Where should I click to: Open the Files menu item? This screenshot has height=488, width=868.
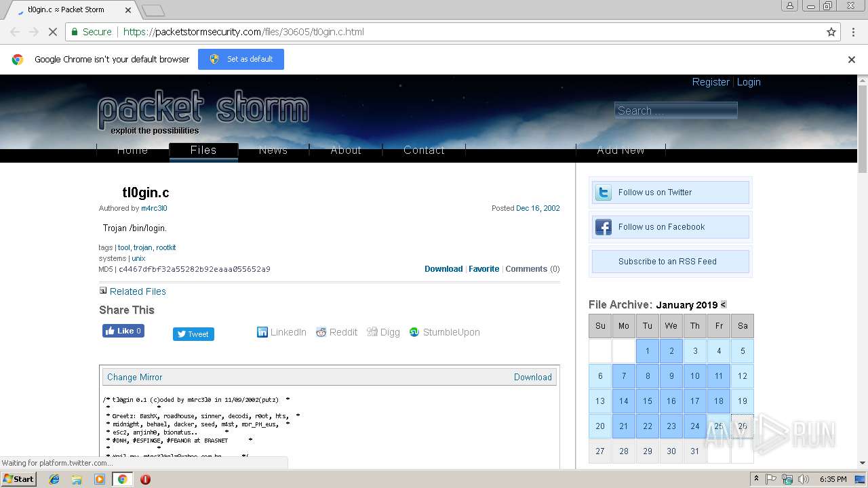[x=203, y=150]
